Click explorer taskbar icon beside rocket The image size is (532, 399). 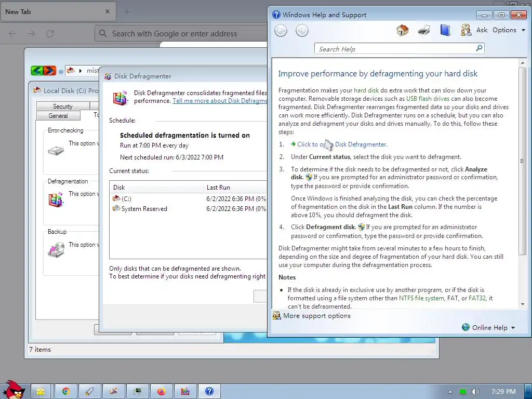(114, 392)
